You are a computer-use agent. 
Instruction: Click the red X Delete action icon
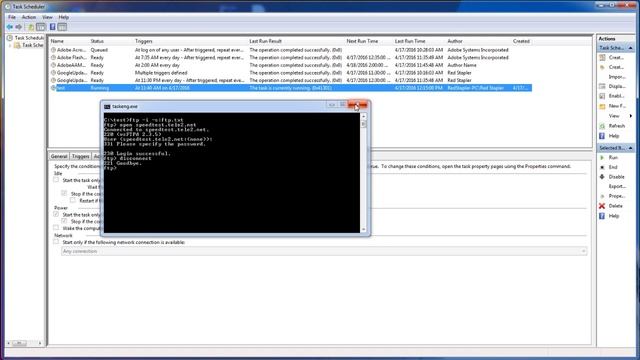pos(602,206)
